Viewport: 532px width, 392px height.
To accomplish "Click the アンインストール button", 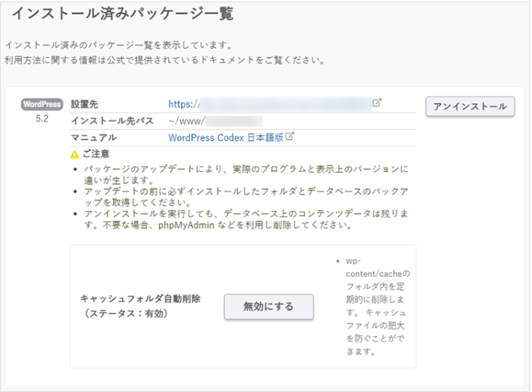I will pyautogui.click(x=470, y=106).
